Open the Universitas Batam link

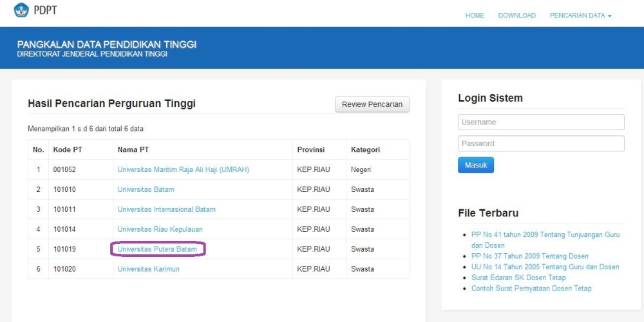(x=146, y=189)
